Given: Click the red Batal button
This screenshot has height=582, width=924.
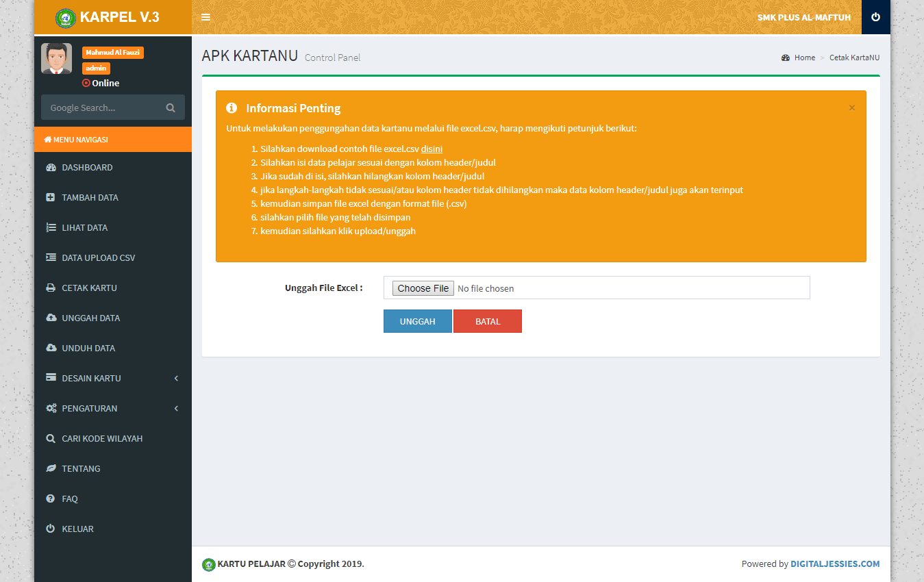Looking at the screenshot, I should pos(488,321).
